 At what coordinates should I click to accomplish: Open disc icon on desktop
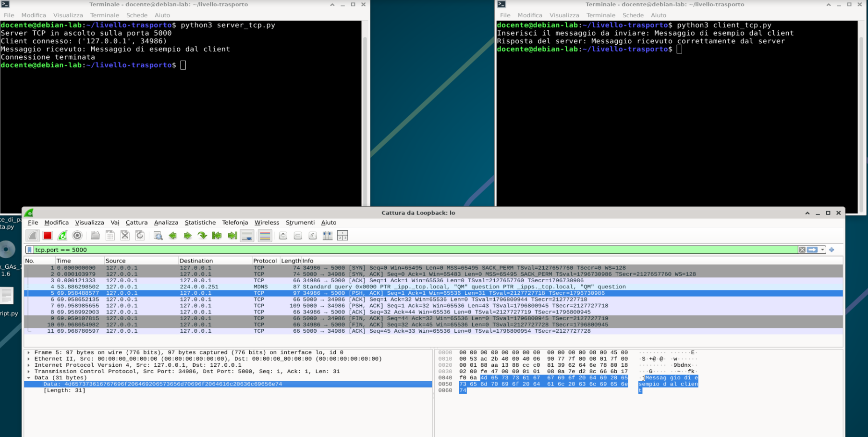7,250
